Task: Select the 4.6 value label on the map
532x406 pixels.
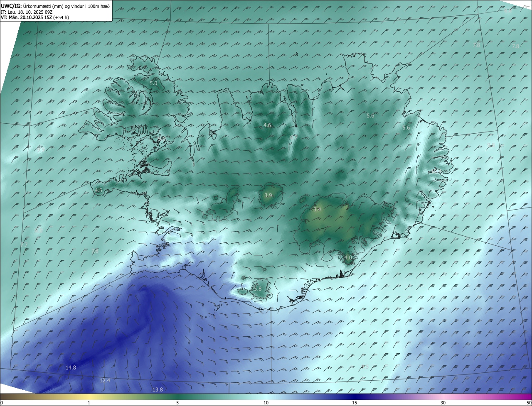Action: click(267, 125)
